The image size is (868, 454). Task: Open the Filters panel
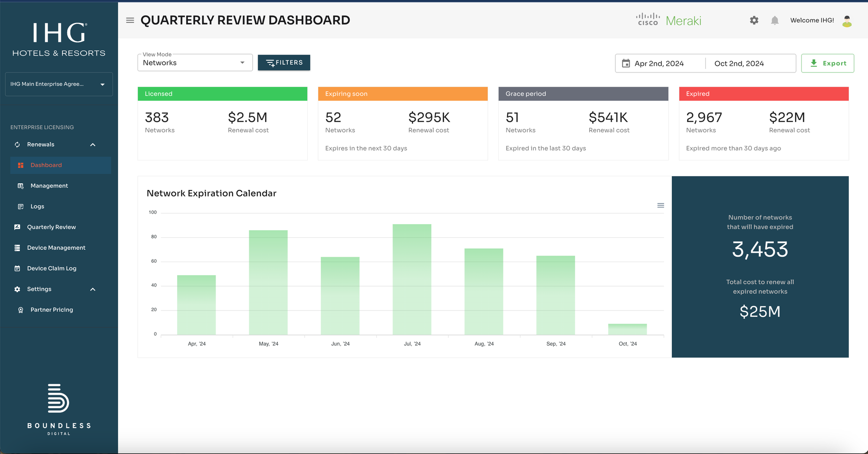284,62
